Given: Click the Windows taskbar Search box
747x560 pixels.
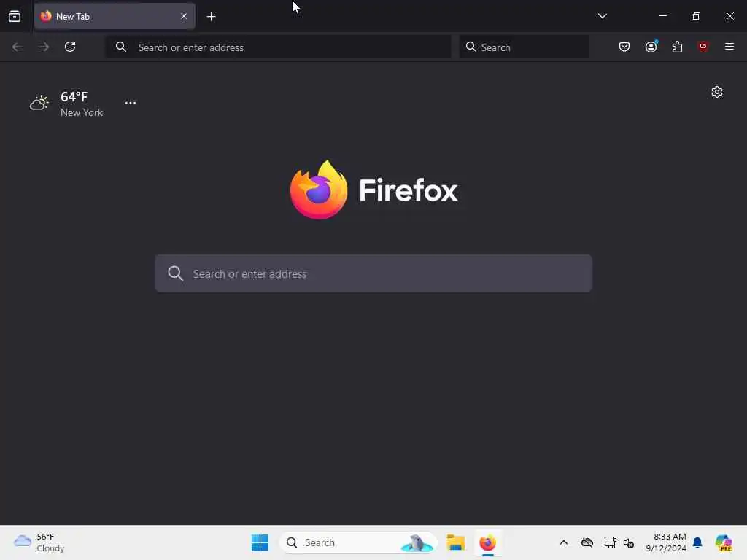Looking at the screenshot, I should (358, 542).
